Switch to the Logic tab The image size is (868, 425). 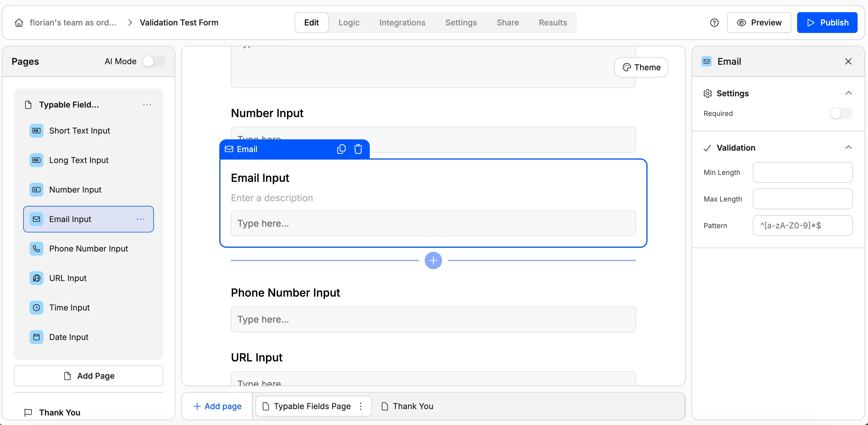pyautogui.click(x=349, y=23)
